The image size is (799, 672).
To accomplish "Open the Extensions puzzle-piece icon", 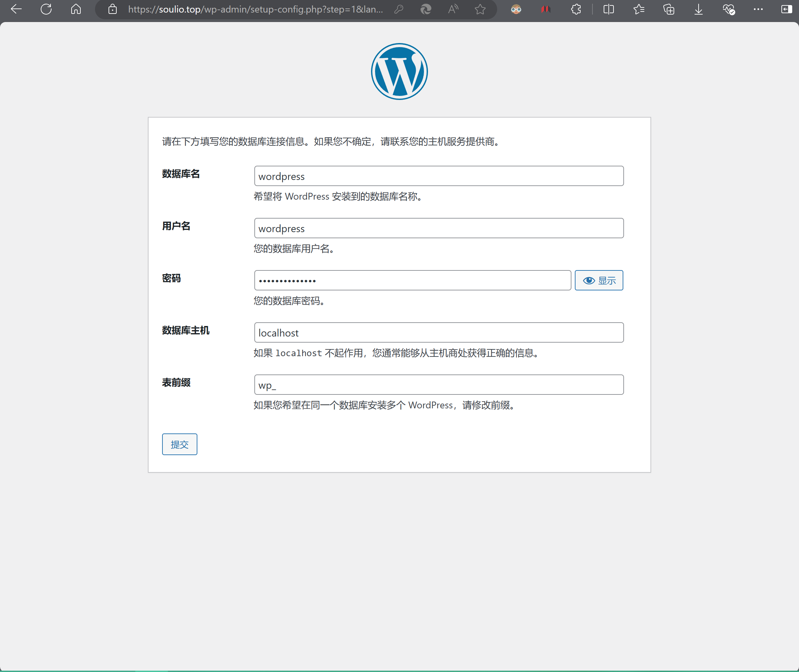I will click(x=576, y=9).
